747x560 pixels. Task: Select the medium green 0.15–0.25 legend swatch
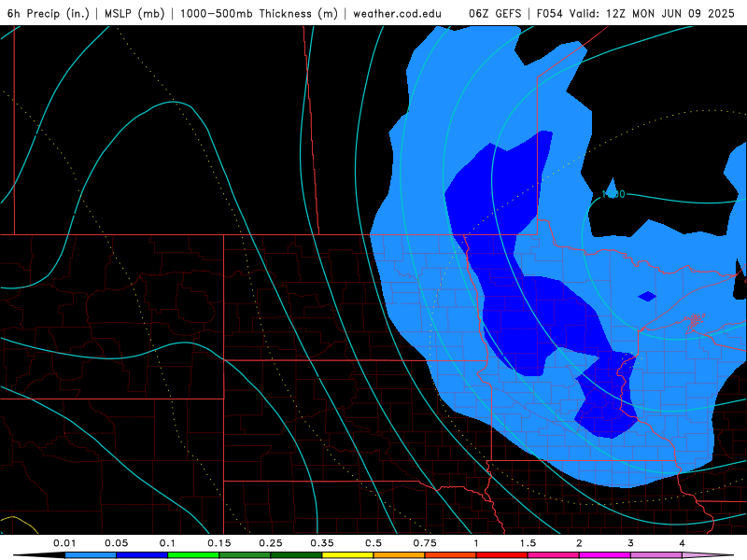(245, 555)
